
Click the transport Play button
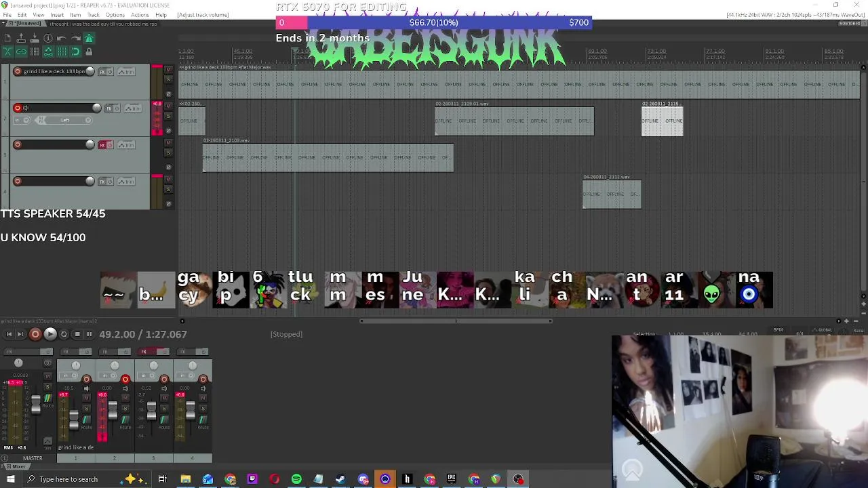click(x=50, y=334)
